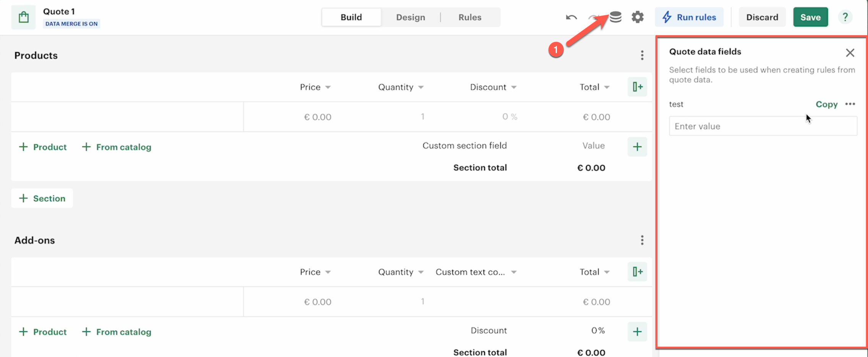The width and height of the screenshot is (868, 357).
Task: Click the shopping bag quote icon
Action: pyautogui.click(x=24, y=17)
